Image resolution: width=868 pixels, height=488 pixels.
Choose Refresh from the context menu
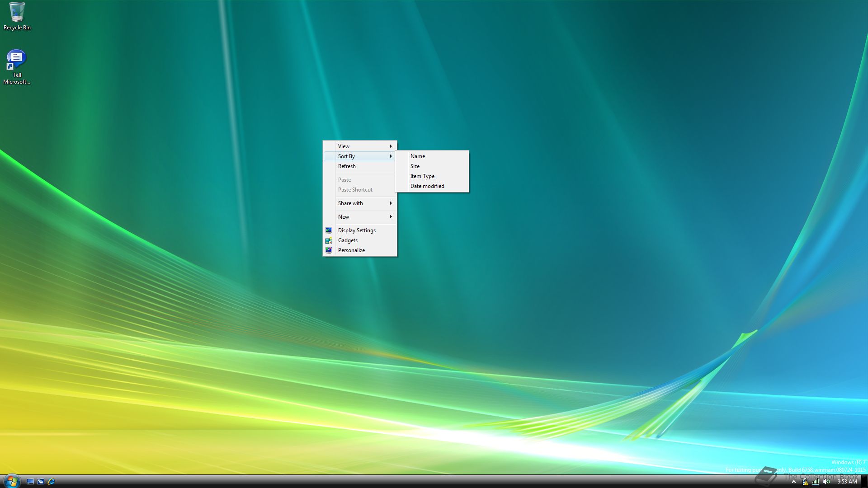coord(360,166)
